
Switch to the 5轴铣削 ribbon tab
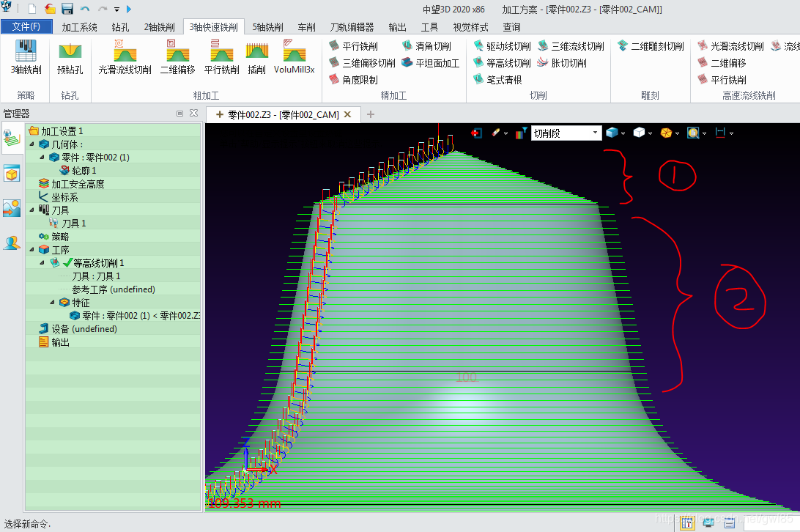click(267, 27)
